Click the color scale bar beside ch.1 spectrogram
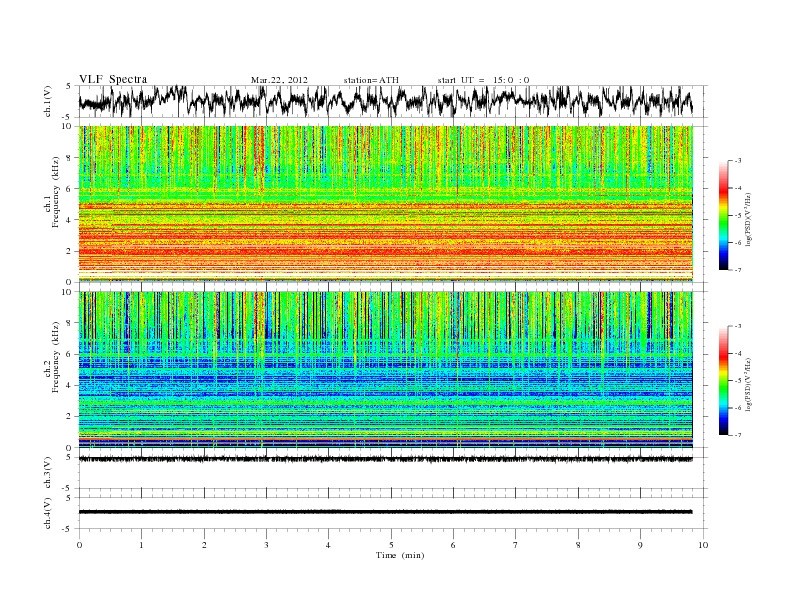 coord(723,215)
